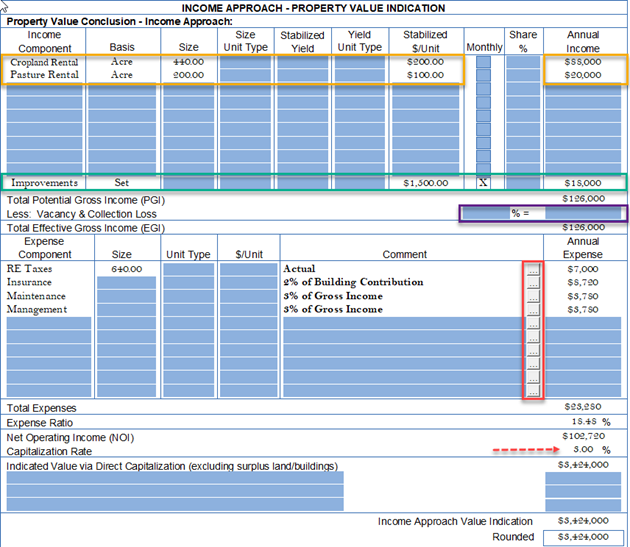This screenshot has width=630, height=547.
Task: Click ellipsis button on Management expense row
Action: click(x=533, y=310)
